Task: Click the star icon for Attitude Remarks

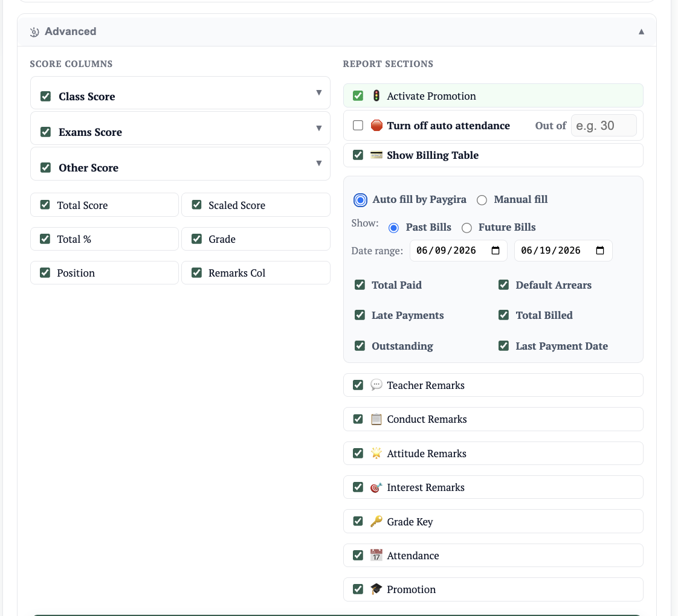Action: point(376,453)
